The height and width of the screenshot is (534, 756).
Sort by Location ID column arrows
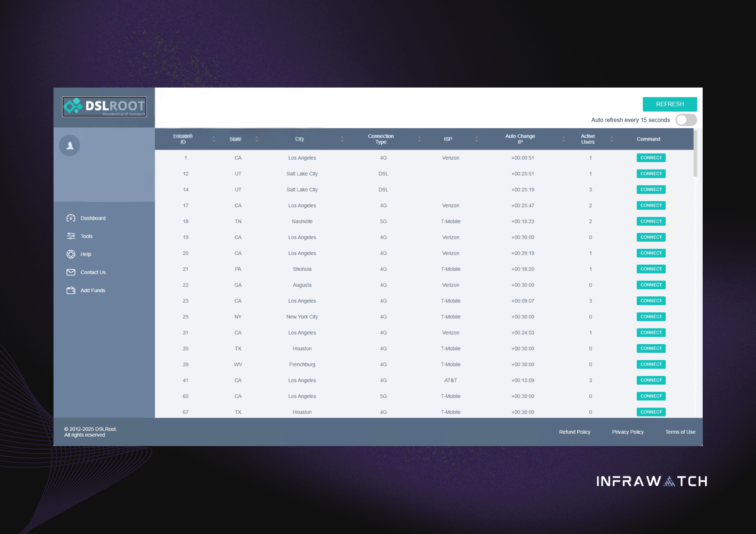pyautogui.click(x=214, y=139)
